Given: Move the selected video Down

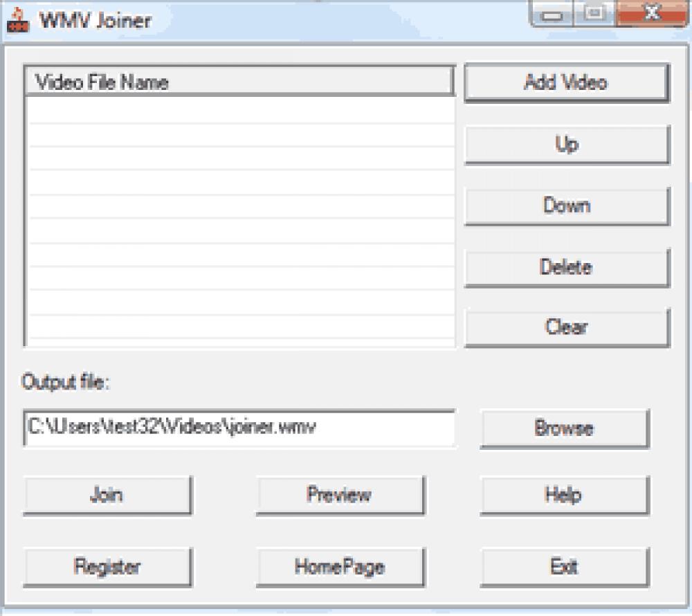Looking at the screenshot, I should tap(566, 206).
